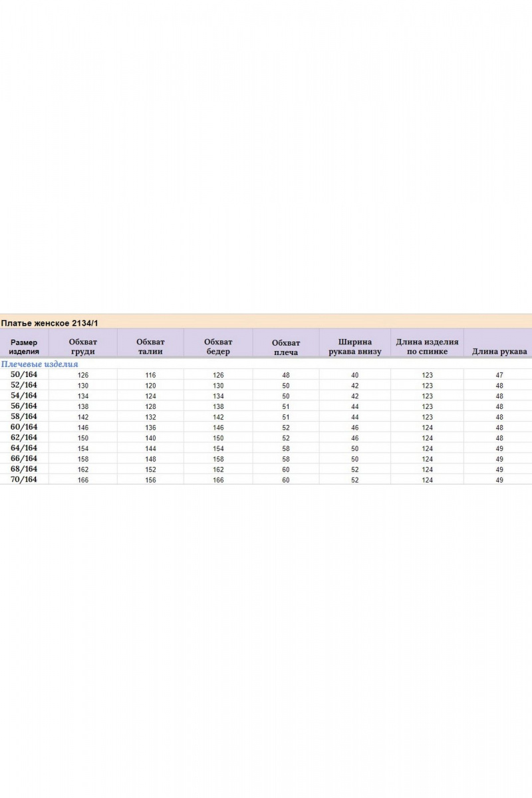
Task: Click the 60/164 size row label
Action: point(24,427)
